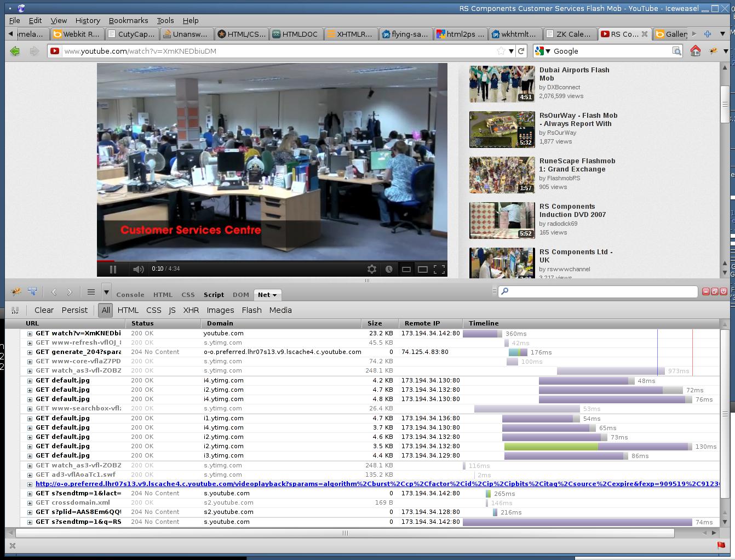Viewport: 735px width, 560px height.
Task: Click the Firebug inspect element icon
Action: click(x=32, y=292)
